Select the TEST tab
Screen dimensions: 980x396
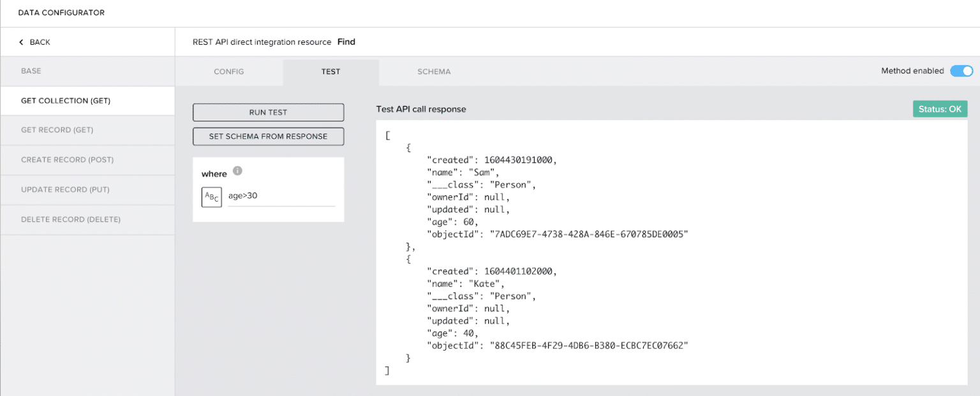330,72
